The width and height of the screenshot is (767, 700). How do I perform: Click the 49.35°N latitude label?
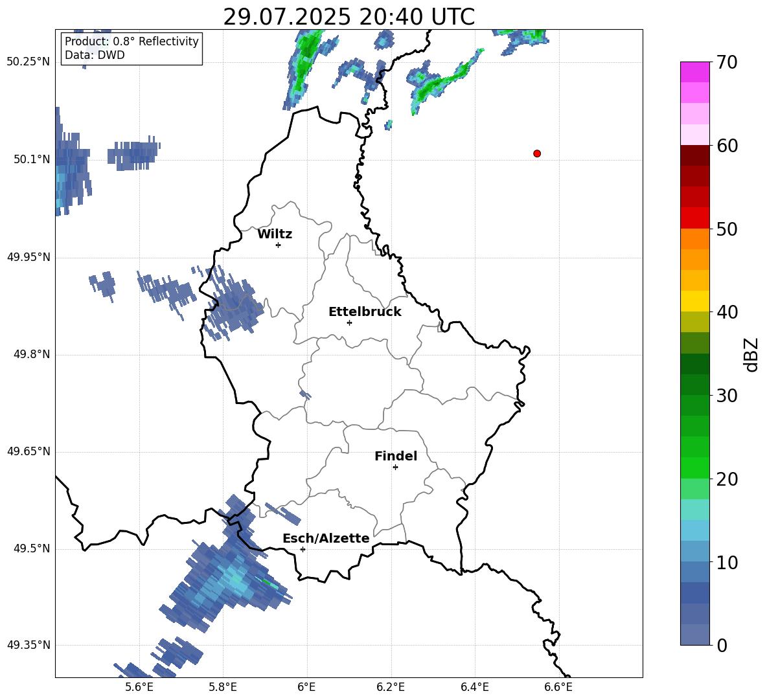coord(29,645)
